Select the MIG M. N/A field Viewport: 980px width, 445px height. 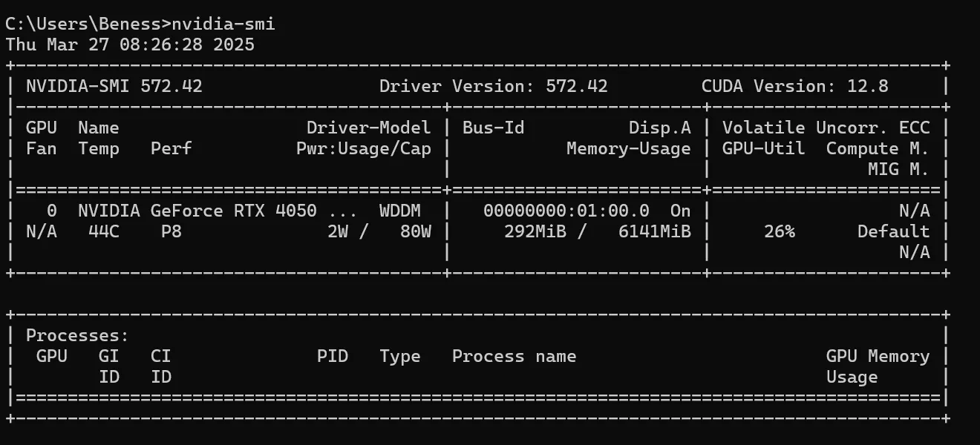pos(915,251)
